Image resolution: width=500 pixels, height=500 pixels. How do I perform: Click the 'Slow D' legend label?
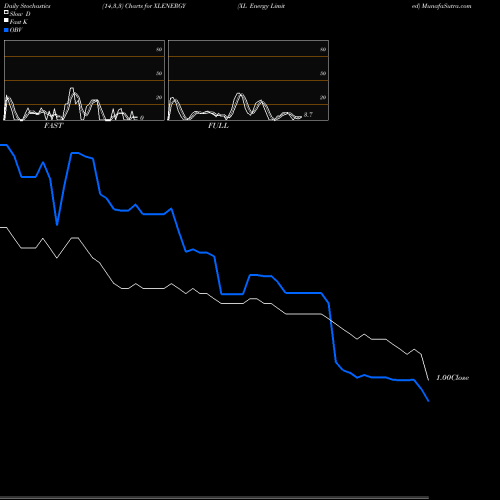click(x=20, y=14)
